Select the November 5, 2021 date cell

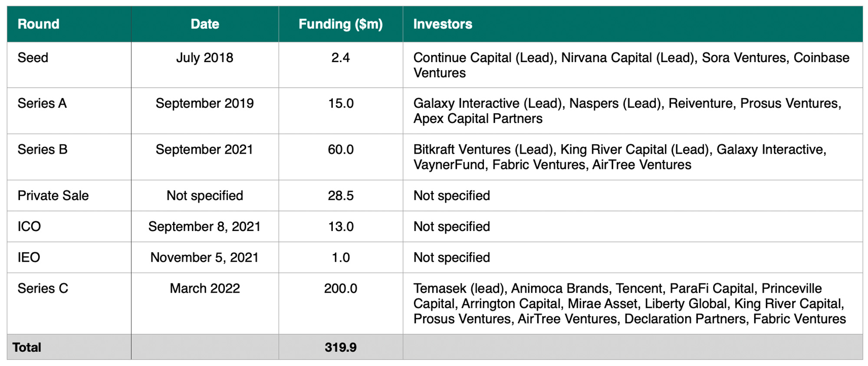click(205, 257)
